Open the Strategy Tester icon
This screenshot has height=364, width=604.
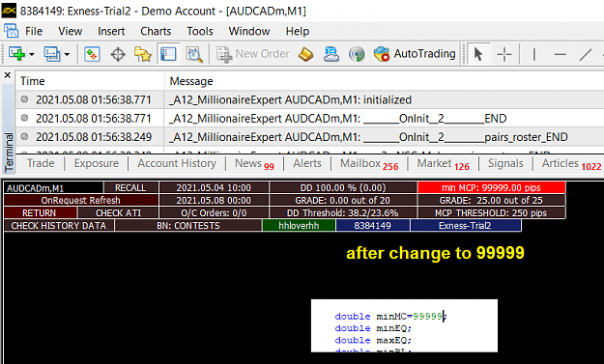point(194,54)
